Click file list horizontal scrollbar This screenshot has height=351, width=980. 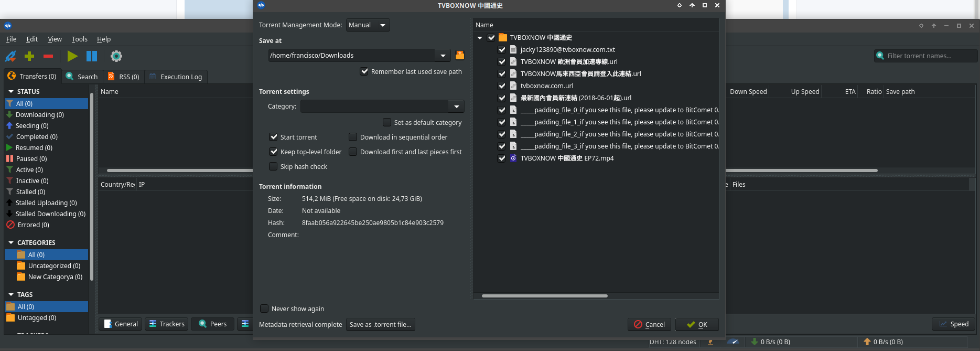click(544, 296)
